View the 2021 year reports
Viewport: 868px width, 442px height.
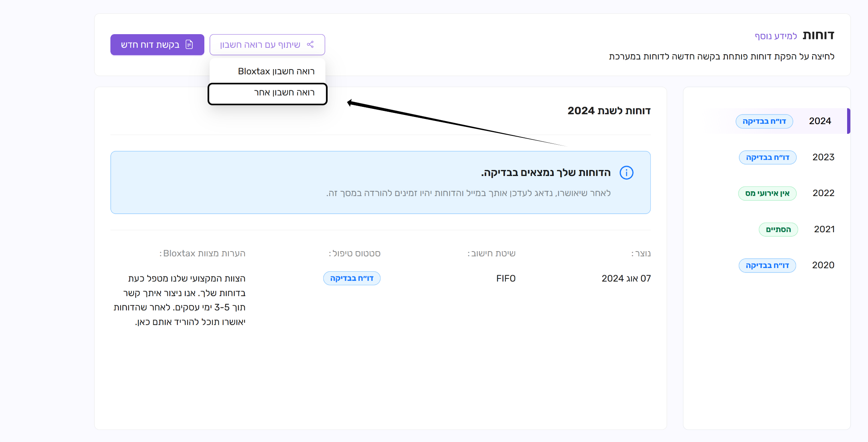coord(824,229)
